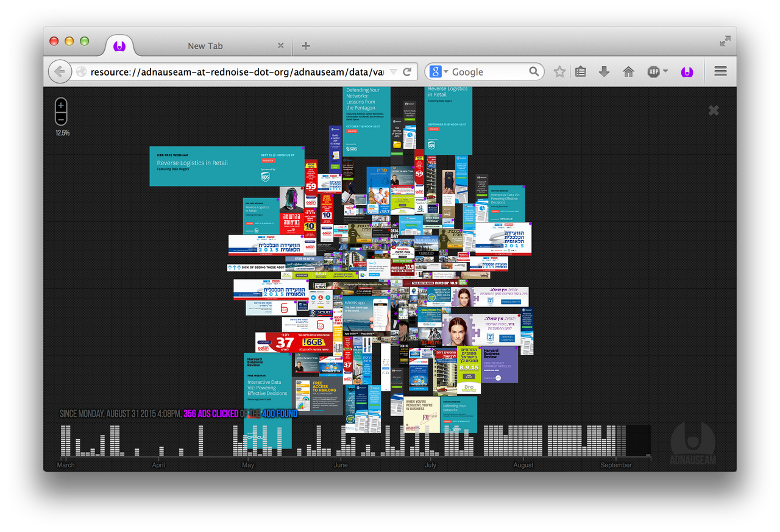Reload the current page
Screen dimensions: 780x532
[x=407, y=72]
